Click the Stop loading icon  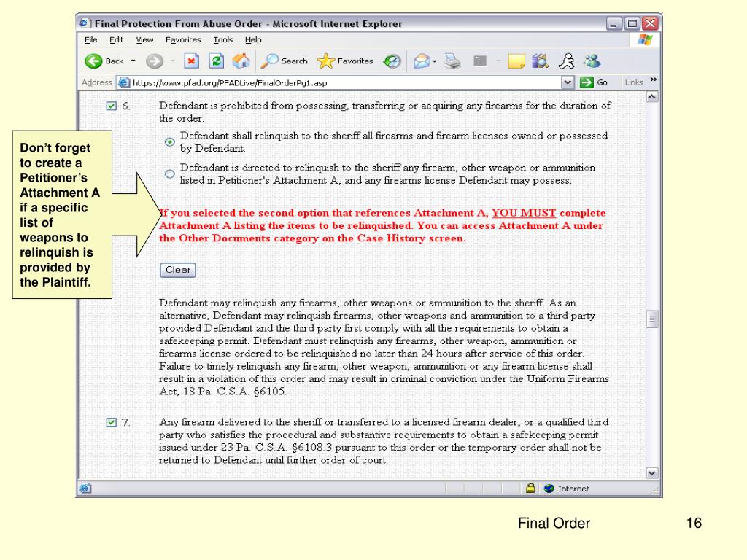click(192, 61)
